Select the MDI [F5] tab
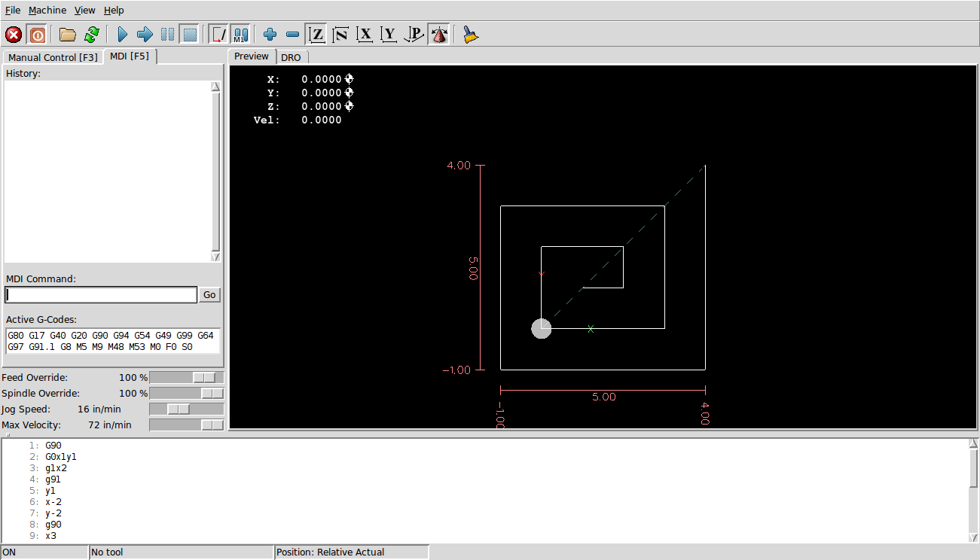The height and width of the screenshot is (560, 980). (130, 56)
